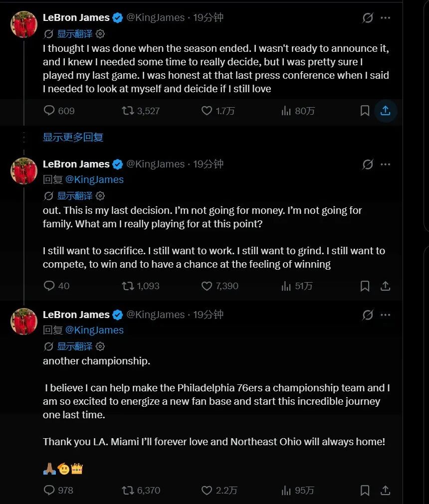The image size is (429, 504).
Task: Share the third tweet about Philadelphia 76ers
Action: point(385,490)
